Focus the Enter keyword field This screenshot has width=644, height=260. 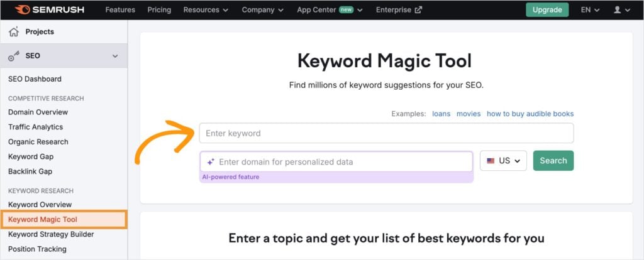(387, 133)
